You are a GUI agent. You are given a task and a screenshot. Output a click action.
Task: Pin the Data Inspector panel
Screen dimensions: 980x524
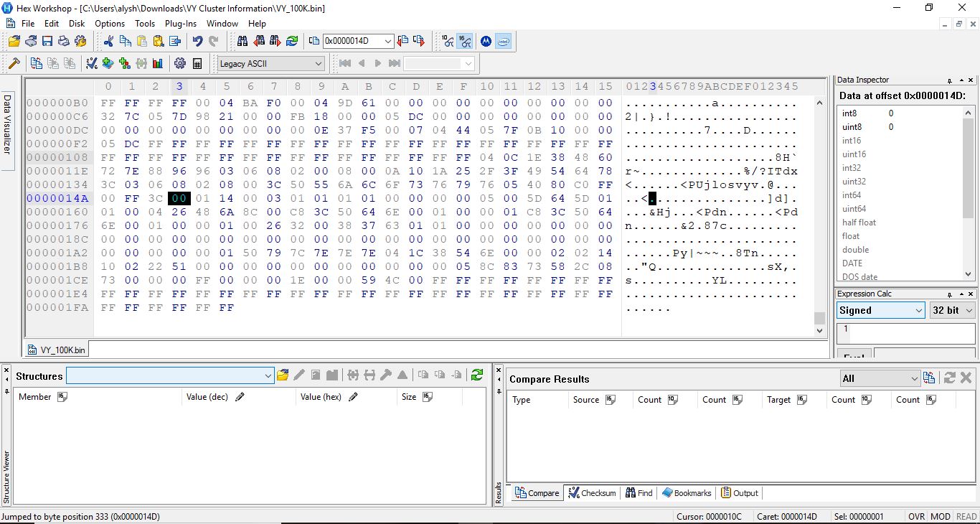[x=951, y=80]
